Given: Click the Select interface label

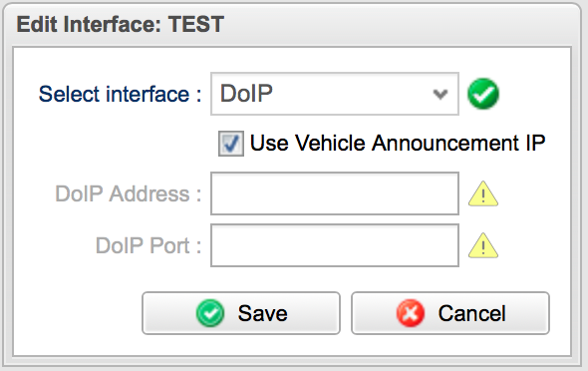Looking at the screenshot, I should (x=120, y=94).
